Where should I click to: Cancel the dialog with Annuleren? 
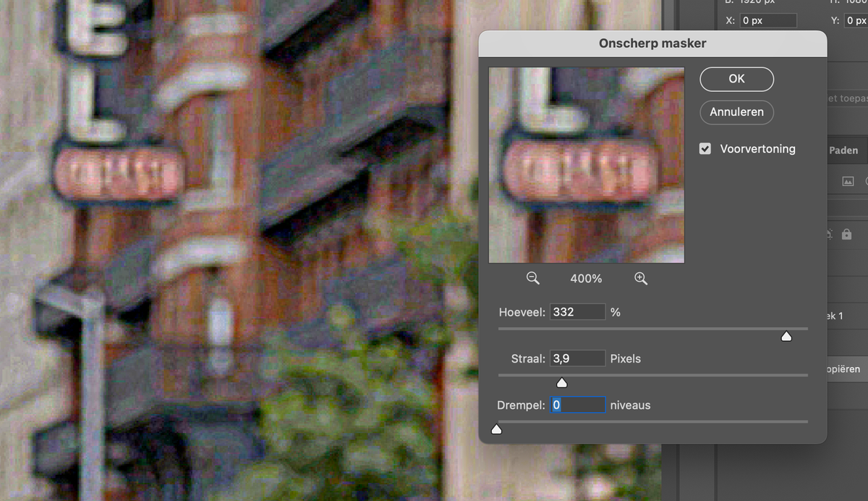click(736, 112)
